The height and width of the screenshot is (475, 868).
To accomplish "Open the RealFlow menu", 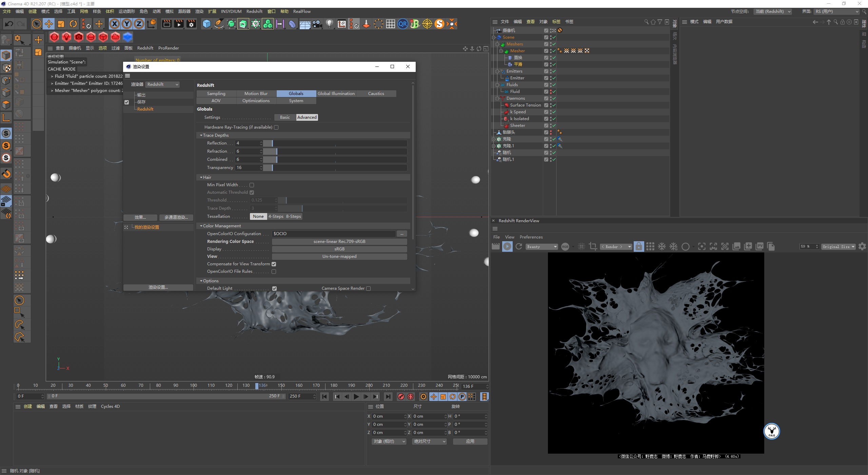I will (x=302, y=11).
